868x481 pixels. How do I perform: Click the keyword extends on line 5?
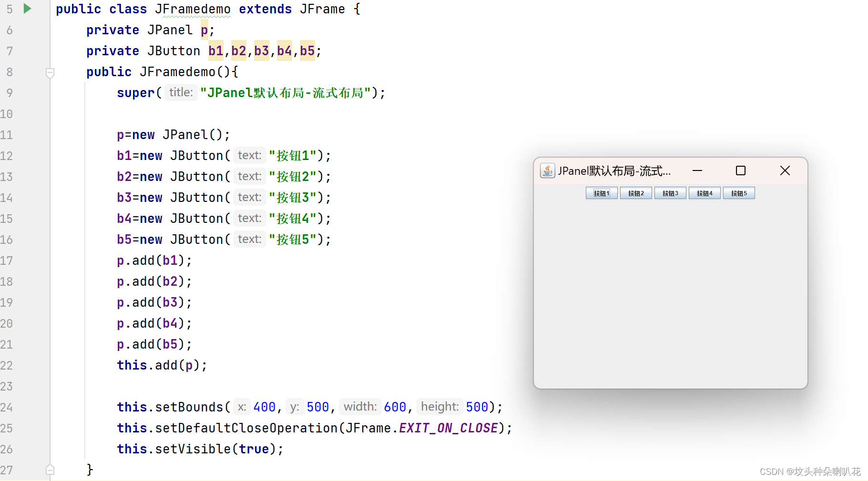pos(266,9)
